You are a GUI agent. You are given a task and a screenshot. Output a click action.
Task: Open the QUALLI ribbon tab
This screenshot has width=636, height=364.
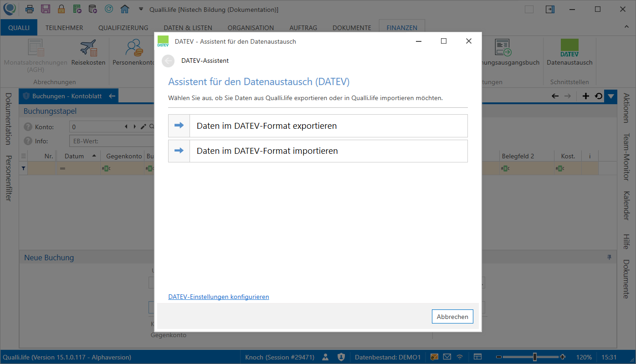pyautogui.click(x=19, y=28)
